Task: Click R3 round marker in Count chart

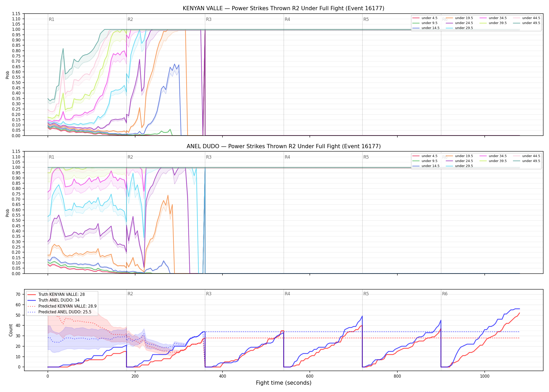Action: [x=209, y=294]
